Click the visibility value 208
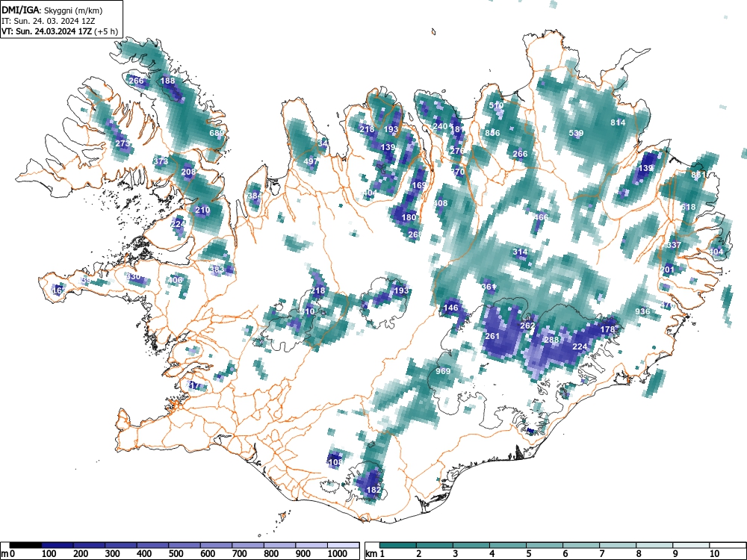The width and height of the screenshot is (747, 560). pos(189,172)
